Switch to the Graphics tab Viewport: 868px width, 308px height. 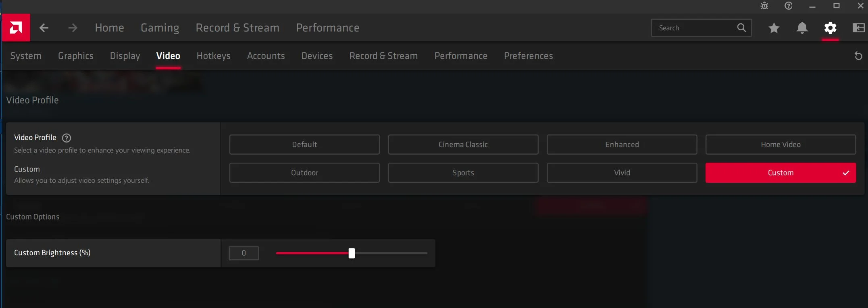click(x=76, y=56)
